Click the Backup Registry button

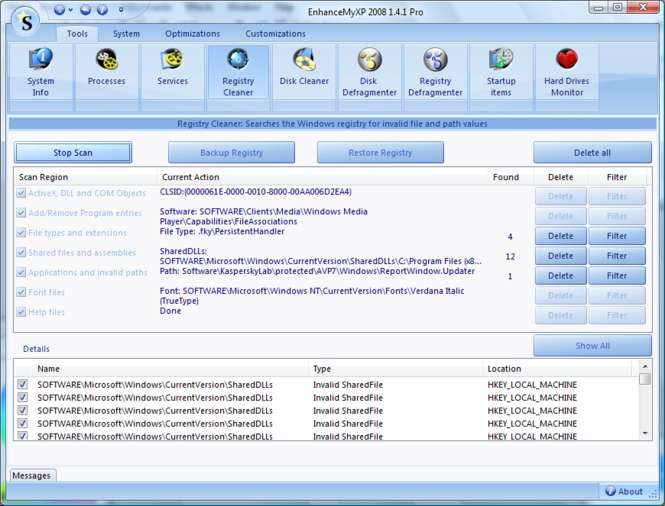tap(232, 153)
